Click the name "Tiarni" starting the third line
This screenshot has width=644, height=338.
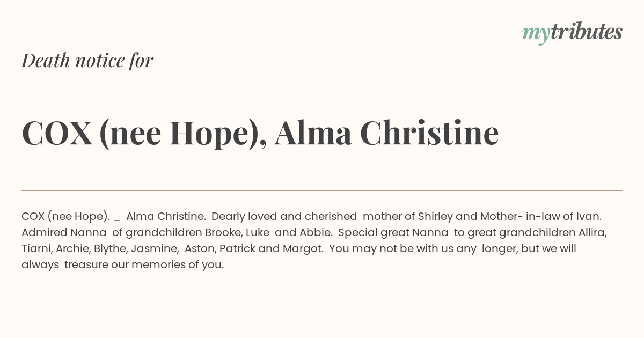[x=36, y=248]
